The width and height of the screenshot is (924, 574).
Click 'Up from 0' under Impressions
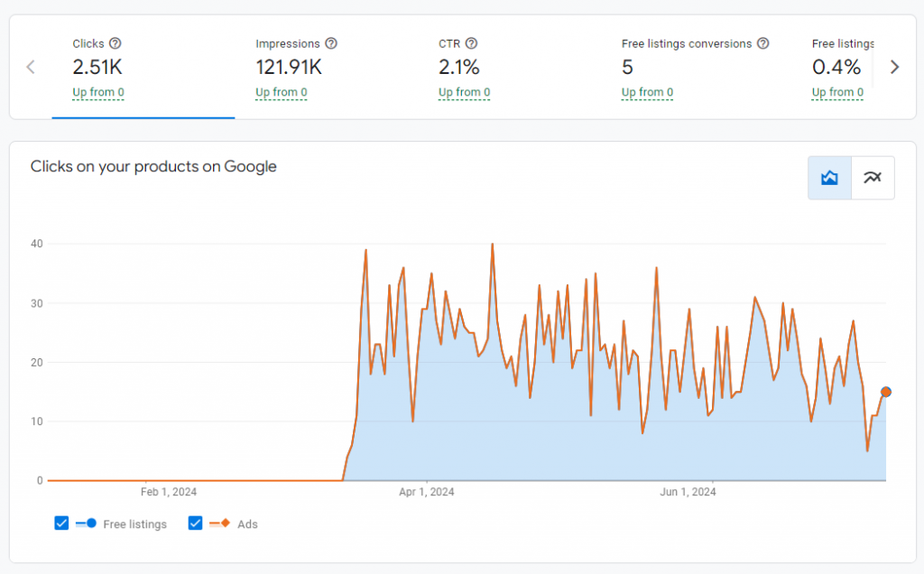[282, 92]
